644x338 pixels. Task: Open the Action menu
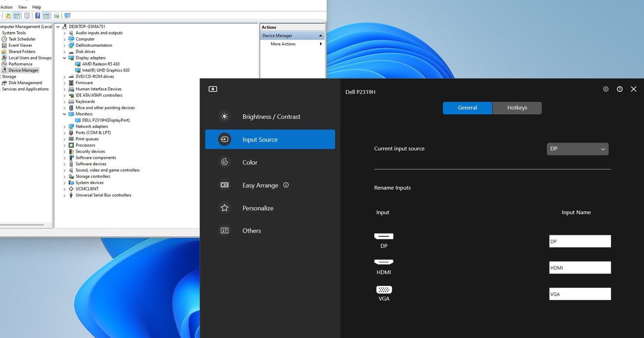6,7
